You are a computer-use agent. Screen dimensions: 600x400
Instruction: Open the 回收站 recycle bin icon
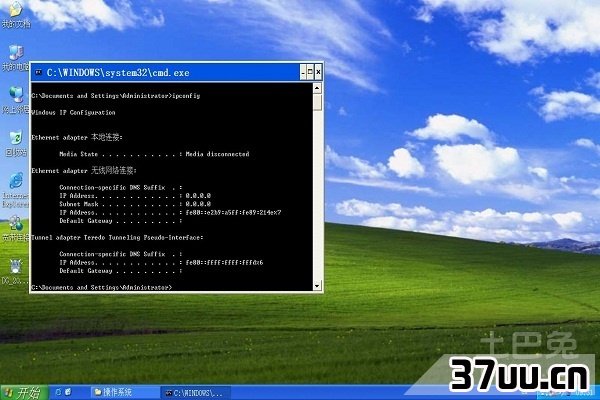click(x=16, y=144)
